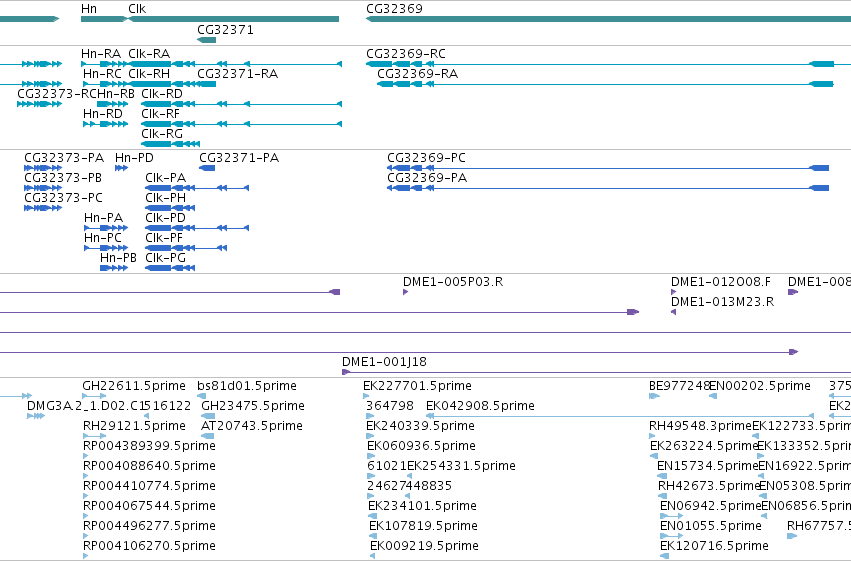Open EST EK042908.5prime
The height and width of the screenshot is (561, 851).
[480, 406]
